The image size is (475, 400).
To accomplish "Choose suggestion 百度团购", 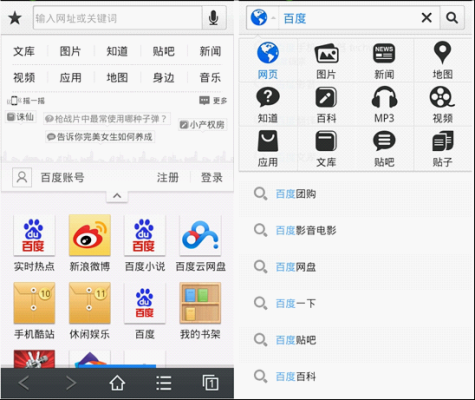I will pyautogui.click(x=355, y=194).
